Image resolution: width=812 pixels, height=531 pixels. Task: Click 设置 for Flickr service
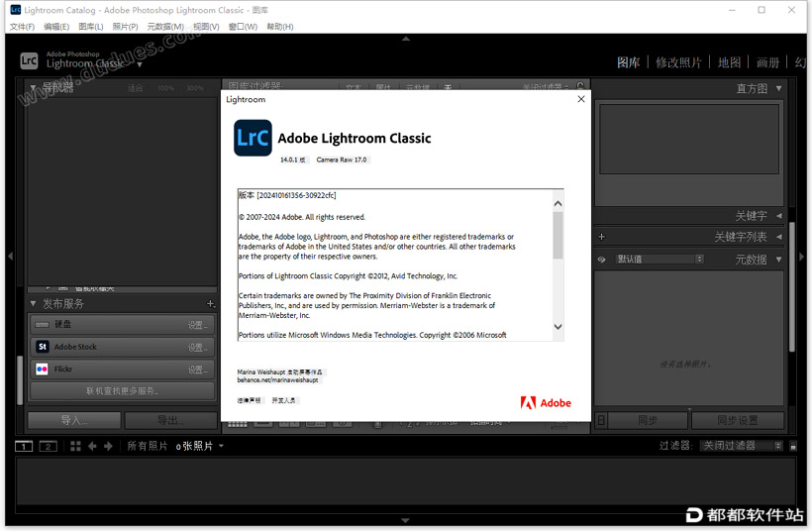coord(198,370)
